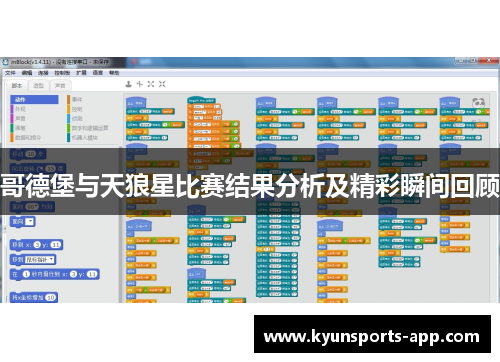
Task: Click the teal define hat block atop orange stack
Action: [x=202, y=100]
